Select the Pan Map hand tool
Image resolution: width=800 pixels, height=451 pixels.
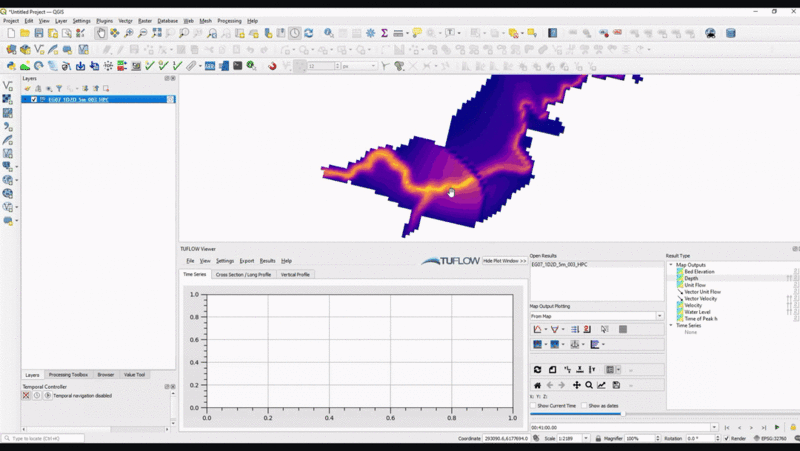pyautogui.click(x=101, y=33)
